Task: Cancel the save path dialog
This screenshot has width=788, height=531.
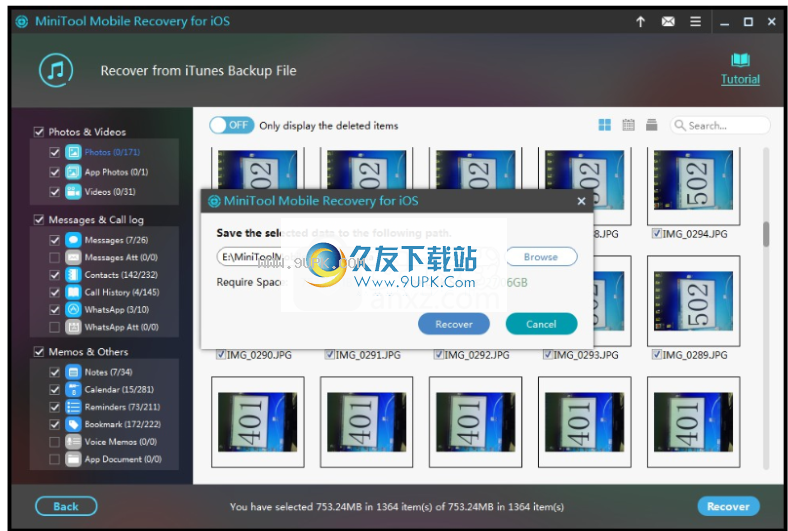Action: click(541, 324)
